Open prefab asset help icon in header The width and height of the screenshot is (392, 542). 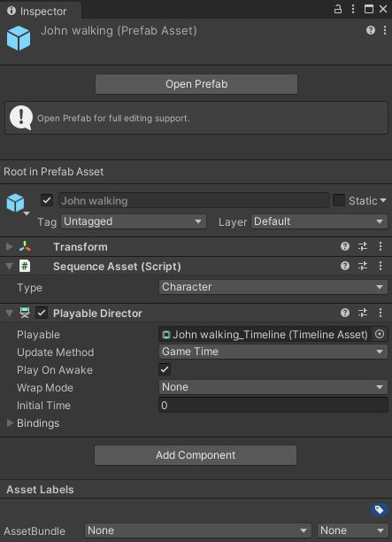(371, 30)
